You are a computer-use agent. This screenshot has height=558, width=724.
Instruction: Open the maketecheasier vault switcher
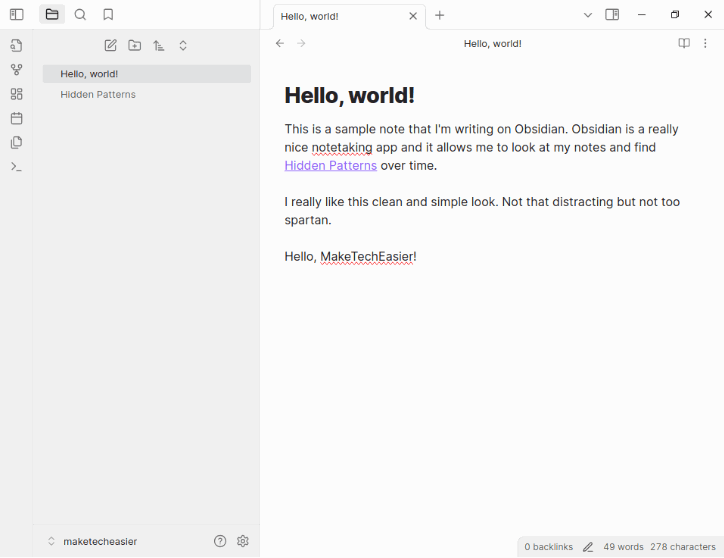pyautogui.click(x=93, y=541)
